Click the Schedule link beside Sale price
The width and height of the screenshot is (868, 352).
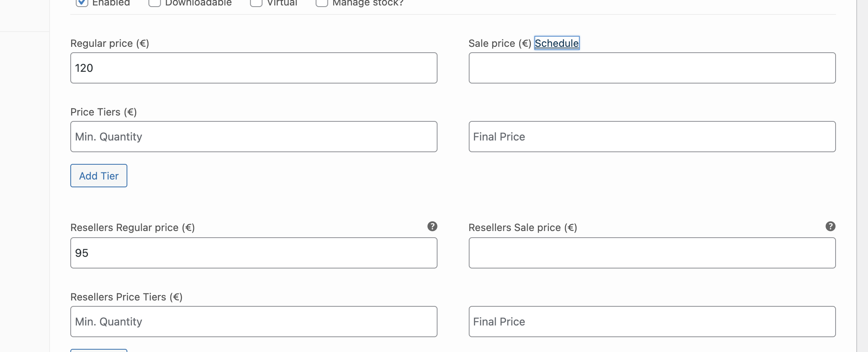[x=557, y=43]
